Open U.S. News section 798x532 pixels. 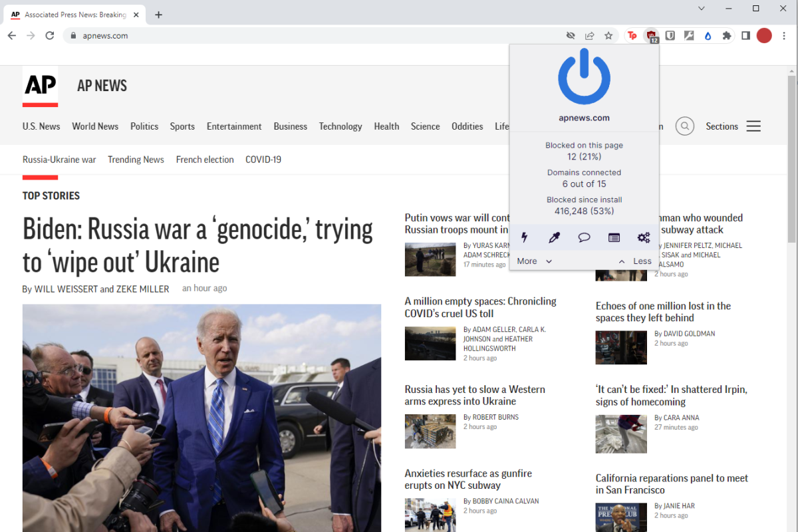[x=41, y=126]
